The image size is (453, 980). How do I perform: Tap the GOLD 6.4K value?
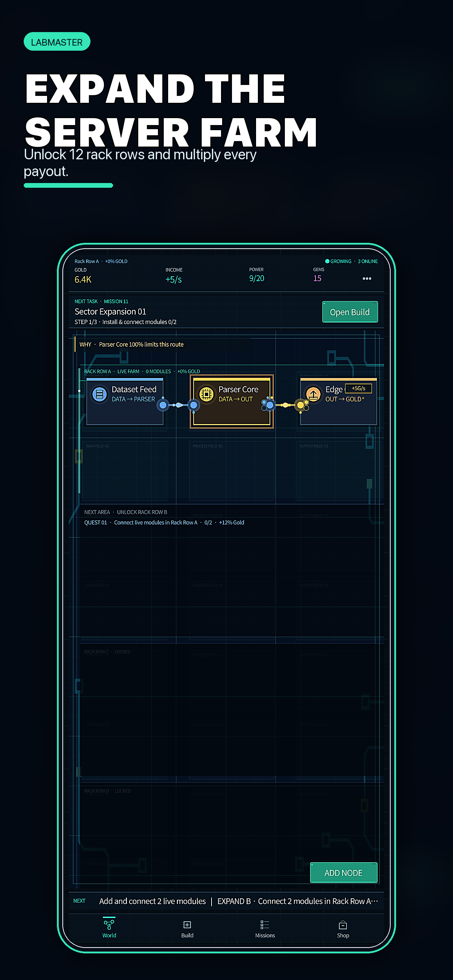click(x=83, y=280)
